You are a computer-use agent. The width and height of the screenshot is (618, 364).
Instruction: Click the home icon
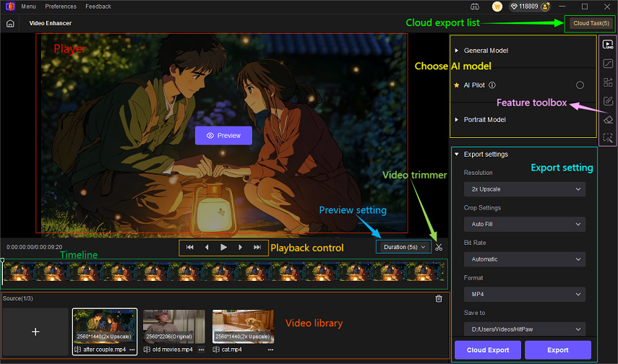[10, 23]
